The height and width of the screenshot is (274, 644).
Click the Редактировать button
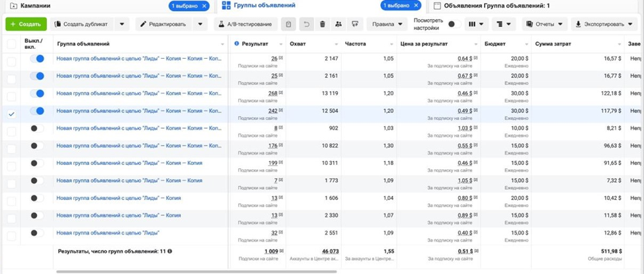pyautogui.click(x=163, y=24)
